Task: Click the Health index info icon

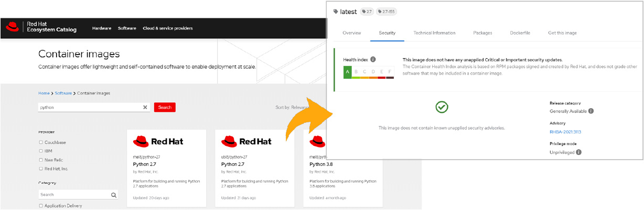Action: [373, 59]
